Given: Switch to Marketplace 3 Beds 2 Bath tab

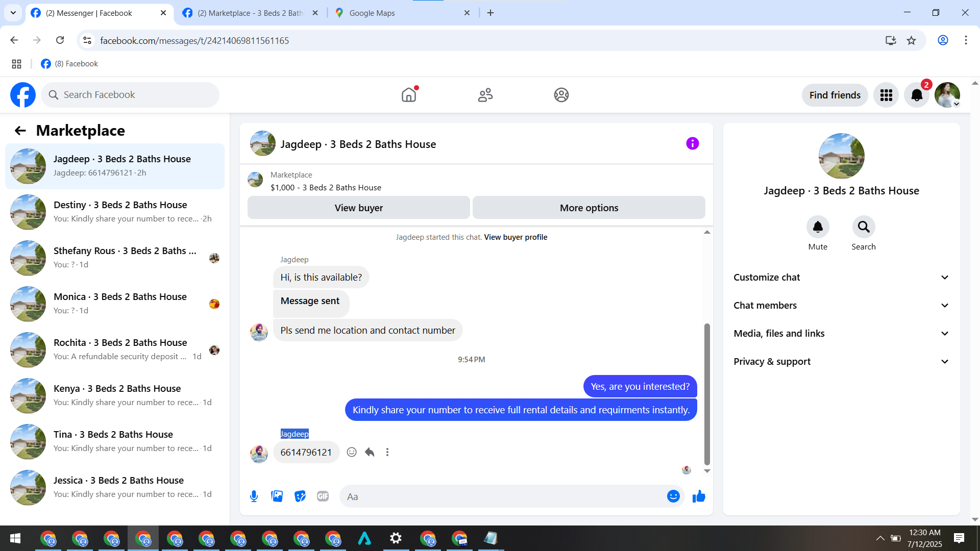Looking at the screenshot, I should pos(250,13).
